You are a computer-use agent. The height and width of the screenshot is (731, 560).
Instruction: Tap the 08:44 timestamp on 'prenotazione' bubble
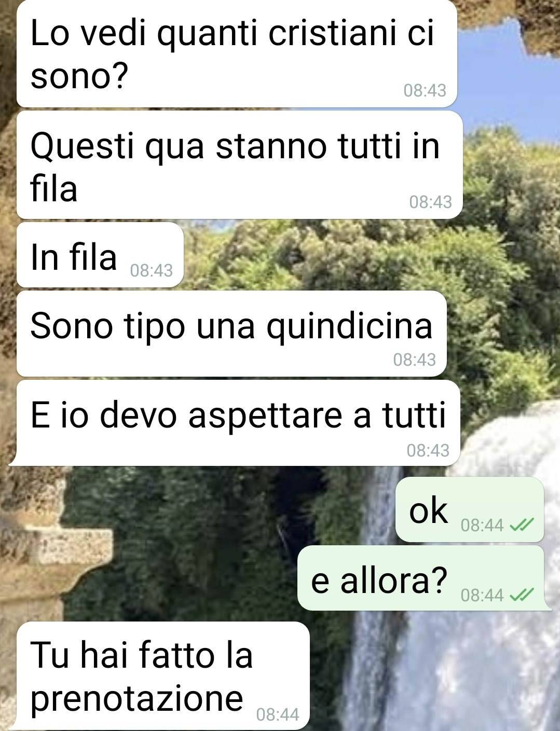click(278, 715)
